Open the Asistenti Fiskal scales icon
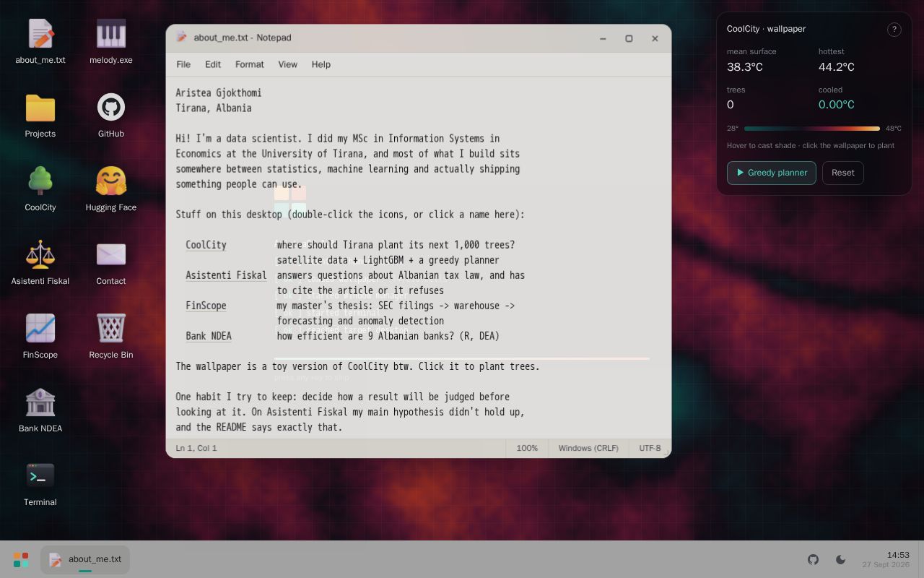 click(x=40, y=263)
